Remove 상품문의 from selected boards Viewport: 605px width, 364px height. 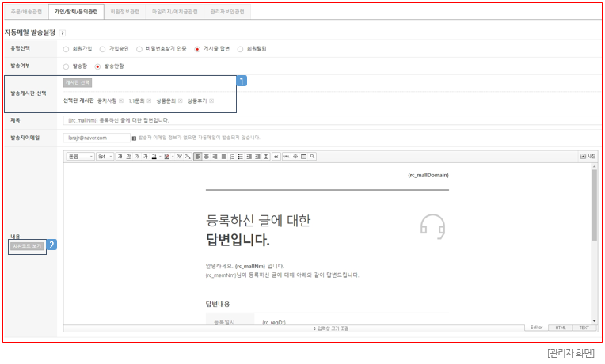[181, 101]
